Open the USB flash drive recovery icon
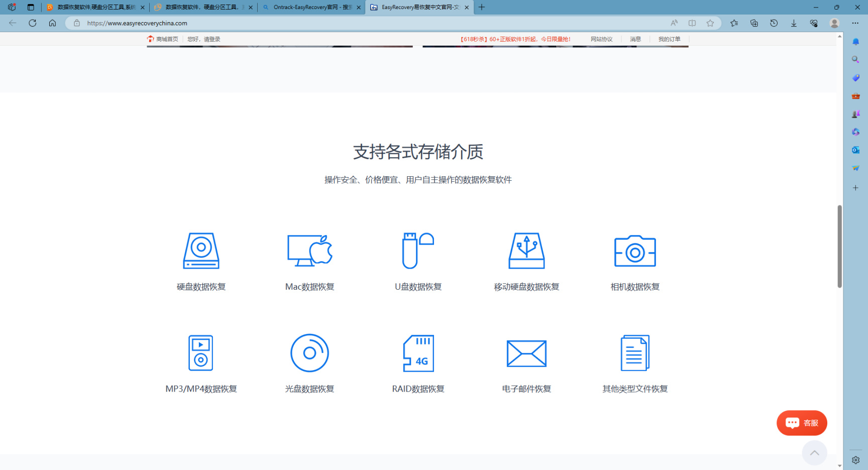868x470 pixels. 418,251
